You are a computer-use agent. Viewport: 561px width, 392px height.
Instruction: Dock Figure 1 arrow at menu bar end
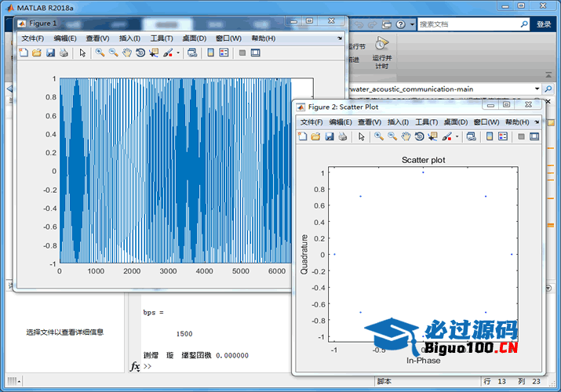coord(340,38)
